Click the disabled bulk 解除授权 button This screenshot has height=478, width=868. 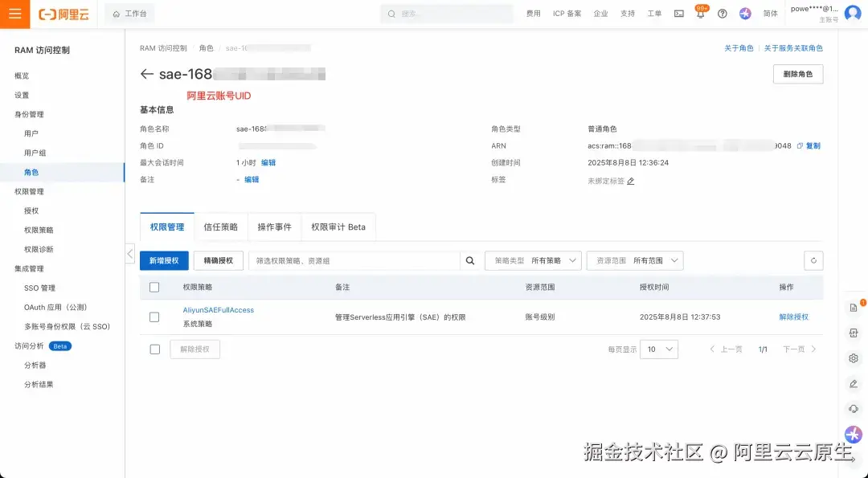(x=194, y=349)
